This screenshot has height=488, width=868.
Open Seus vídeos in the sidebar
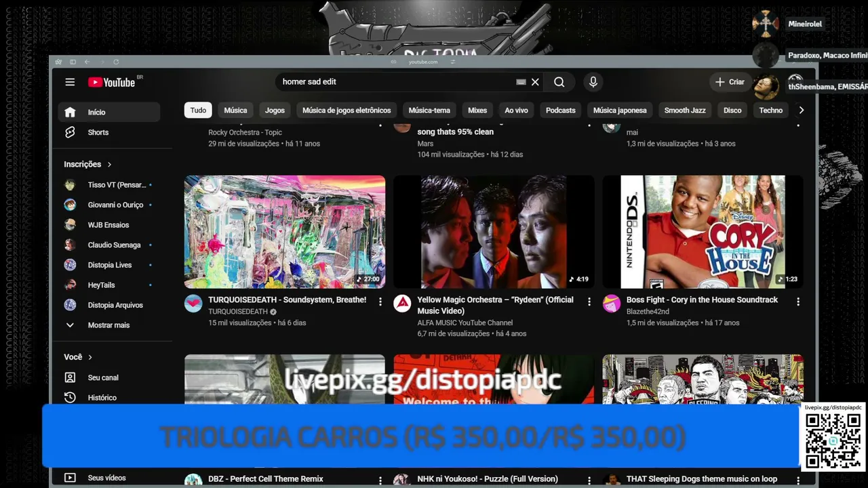109,478
